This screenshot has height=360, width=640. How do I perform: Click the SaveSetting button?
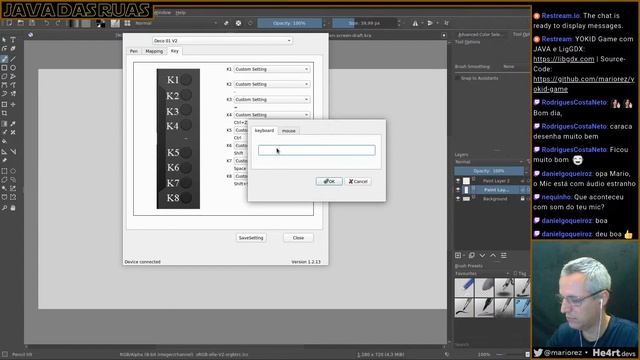coord(251,238)
